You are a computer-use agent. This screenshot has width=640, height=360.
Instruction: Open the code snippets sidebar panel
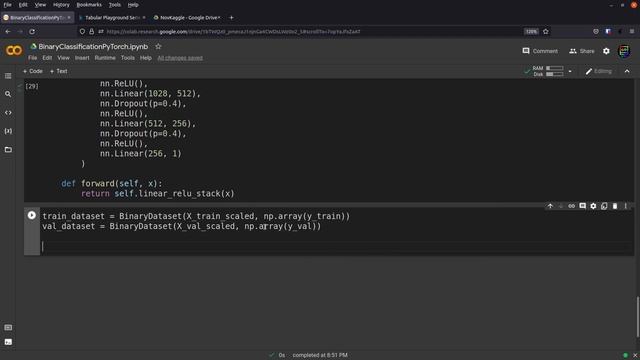(8, 113)
